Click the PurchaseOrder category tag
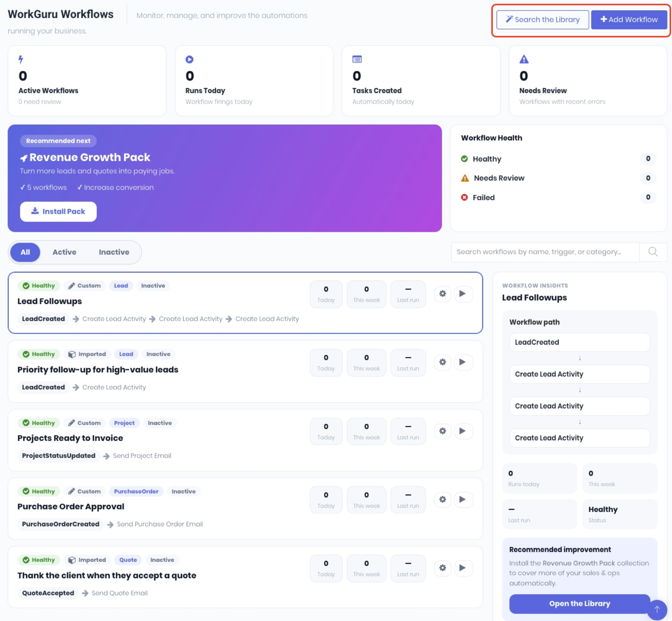 [136, 491]
